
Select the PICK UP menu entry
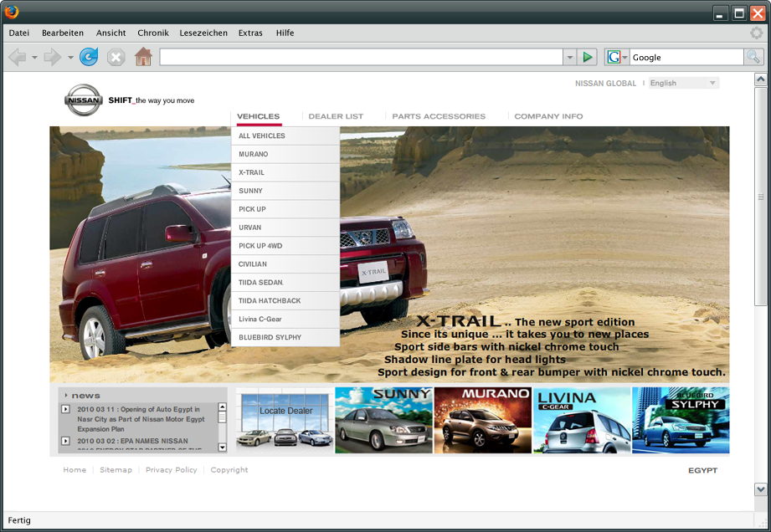point(285,209)
